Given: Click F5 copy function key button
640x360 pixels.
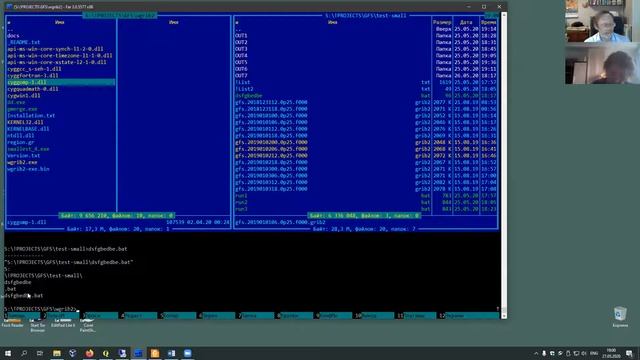Looking at the screenshot, I should point(177,316).
